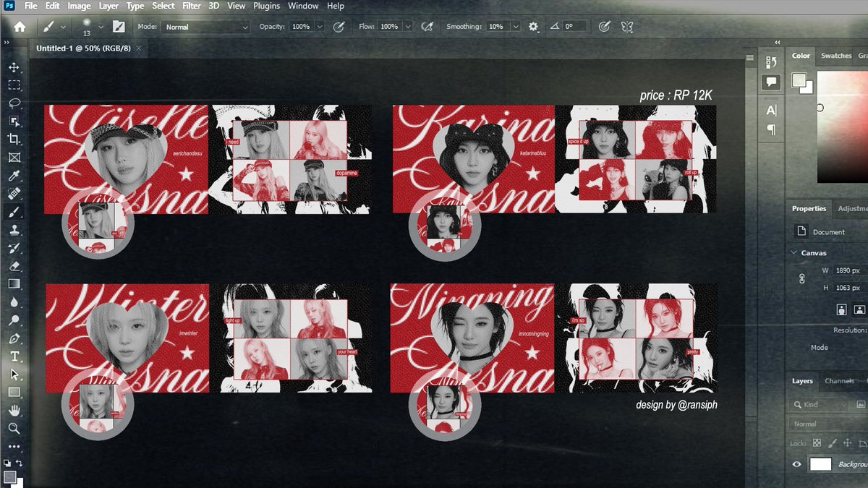This screenshot has width=868, height=488.
Task: Open the Plugins menu
Action: 268,6
